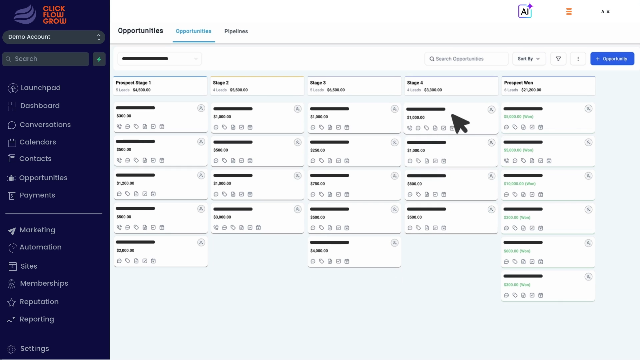This screenshot has width=640, height=360.
Task: Open Calendars in the sidebar
Action: coord(33,142)
